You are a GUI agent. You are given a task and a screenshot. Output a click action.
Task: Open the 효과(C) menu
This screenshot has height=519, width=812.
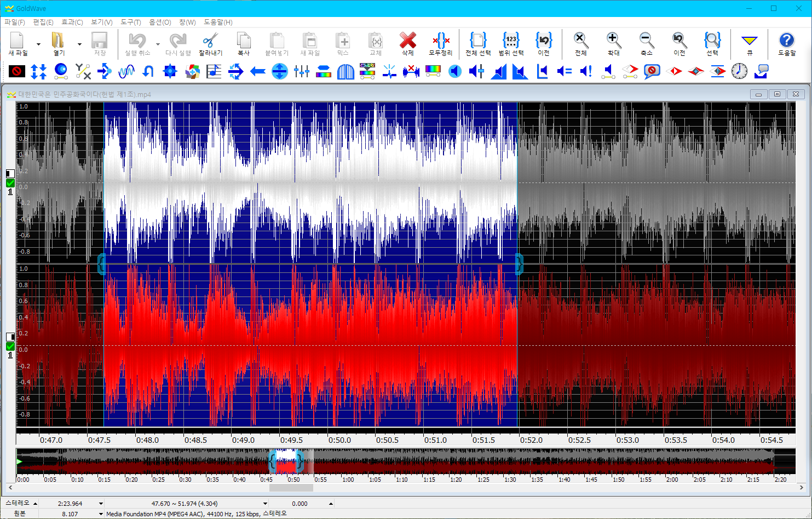pos(72,22)
